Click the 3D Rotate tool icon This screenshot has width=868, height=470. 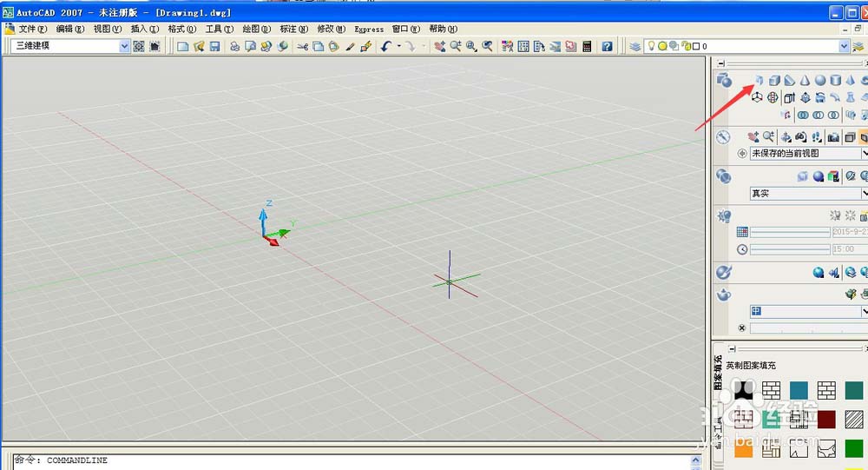click(x=773, y=97)
